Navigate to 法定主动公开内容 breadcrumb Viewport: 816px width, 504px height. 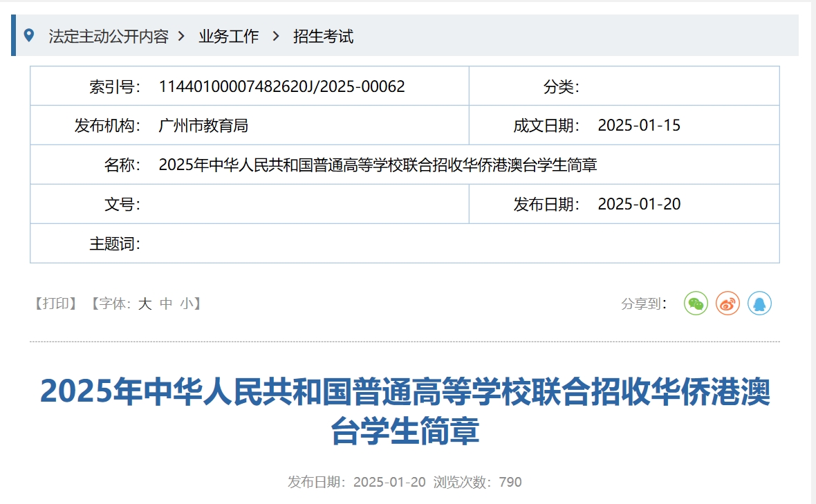[x=109, y=37]
